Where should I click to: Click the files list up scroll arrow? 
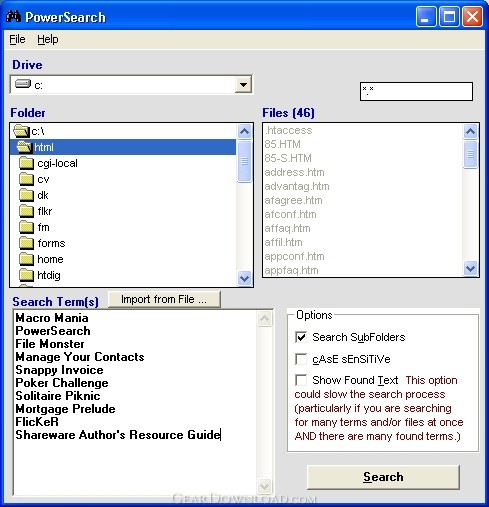pyautogui.click(x=470, y=132)
